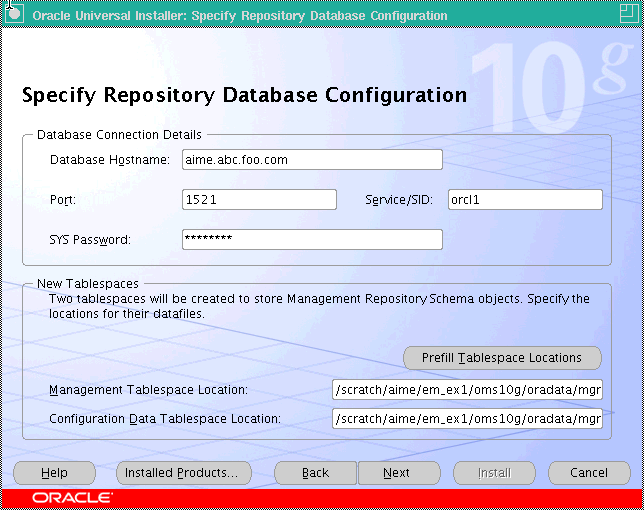Click the New Tablespaces description text
The width and height of the screenshot is (644, 510).
[320, 306]
